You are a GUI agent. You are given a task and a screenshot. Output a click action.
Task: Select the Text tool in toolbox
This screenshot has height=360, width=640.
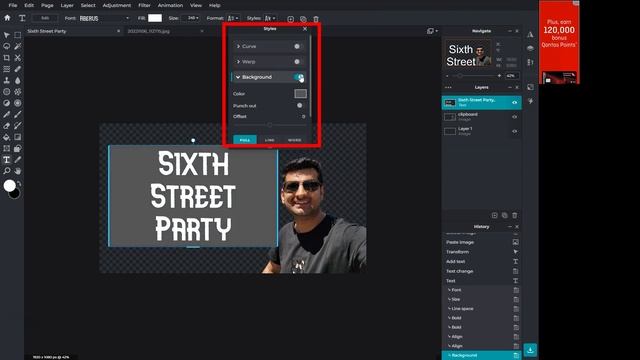7,160
